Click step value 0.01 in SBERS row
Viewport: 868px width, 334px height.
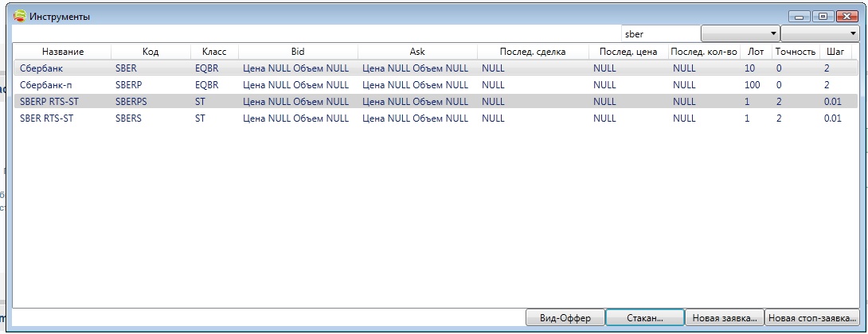[833, 118]
